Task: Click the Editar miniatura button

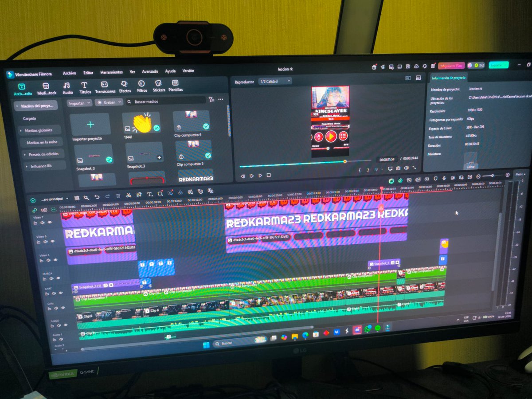Action: [471, 167]
